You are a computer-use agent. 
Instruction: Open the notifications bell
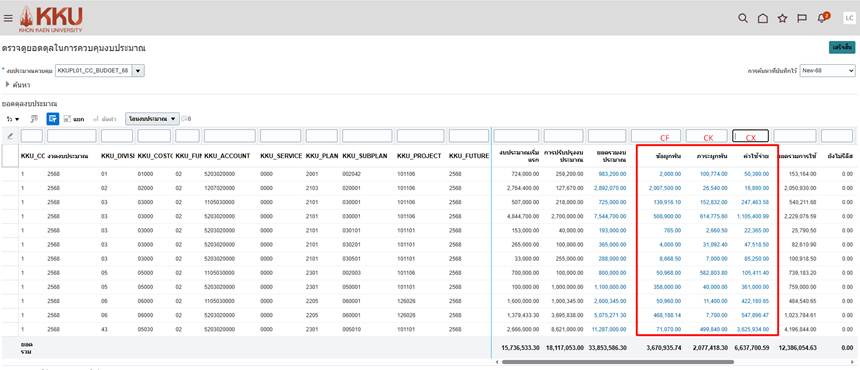822,18
